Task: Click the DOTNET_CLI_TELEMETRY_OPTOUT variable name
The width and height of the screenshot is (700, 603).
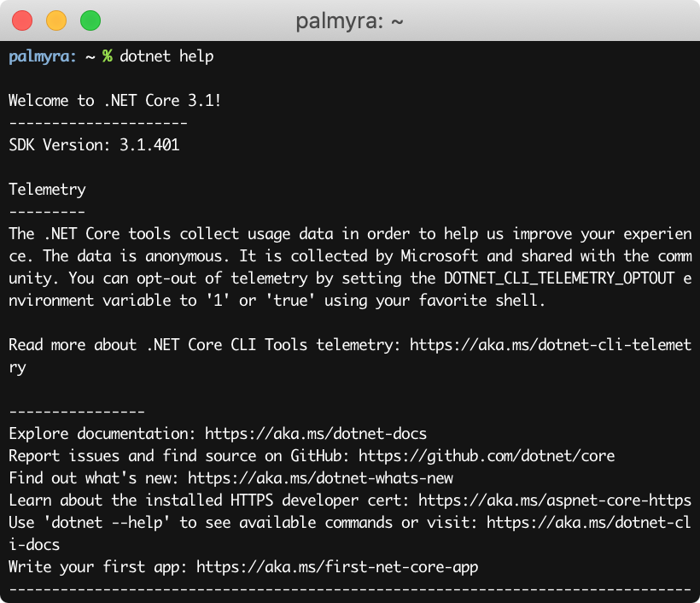Action: [x=559, y=278]
